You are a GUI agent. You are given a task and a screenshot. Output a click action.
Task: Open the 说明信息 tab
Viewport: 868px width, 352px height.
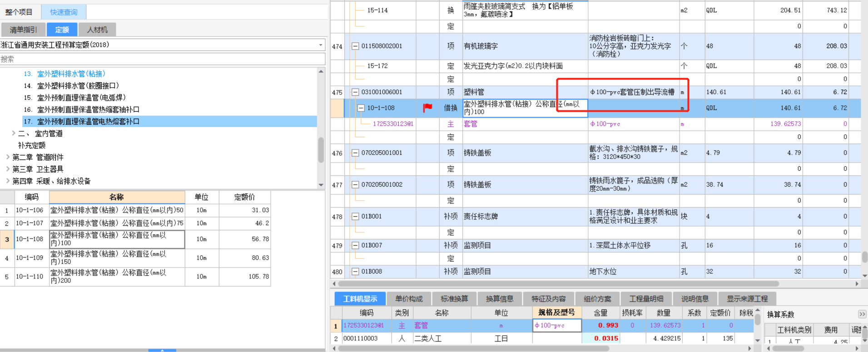pos(695,298)
